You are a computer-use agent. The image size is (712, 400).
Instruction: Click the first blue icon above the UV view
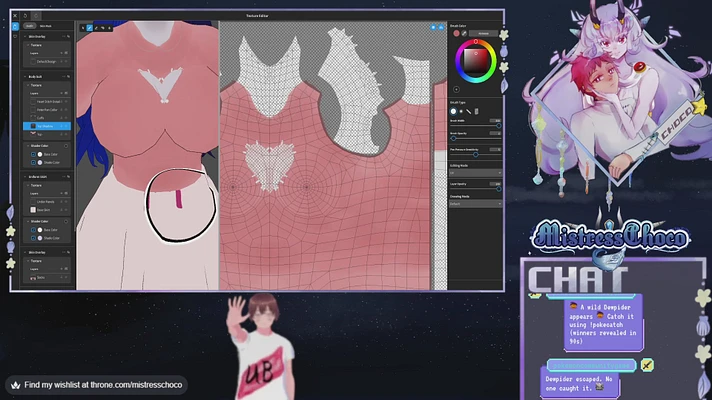pos(433,28)
